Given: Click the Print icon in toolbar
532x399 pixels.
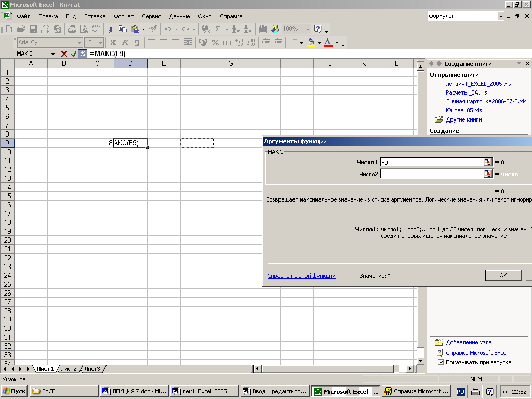Looking at the screenshot, I should [72, 29].
